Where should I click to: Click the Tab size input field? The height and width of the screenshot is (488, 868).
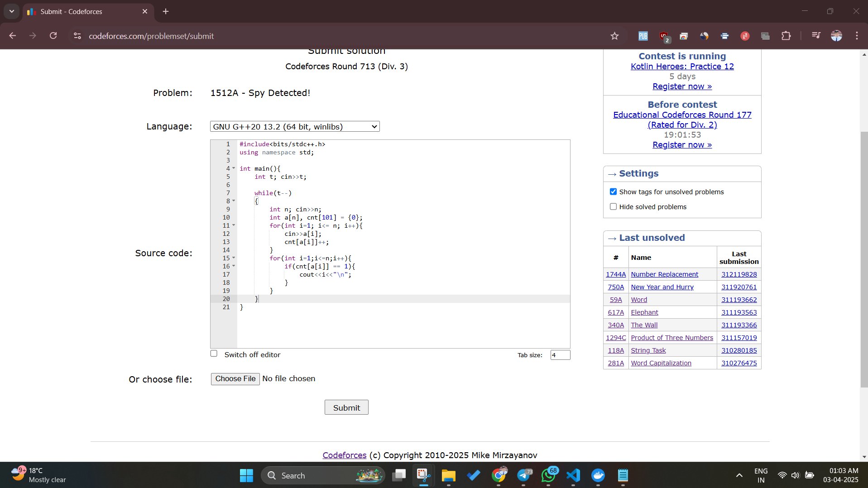(x=560, y=355)
